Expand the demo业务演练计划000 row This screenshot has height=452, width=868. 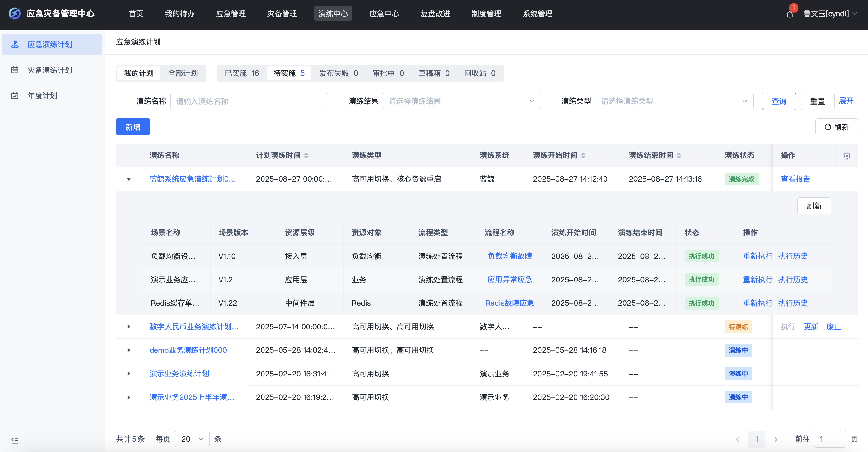[128, 350]
